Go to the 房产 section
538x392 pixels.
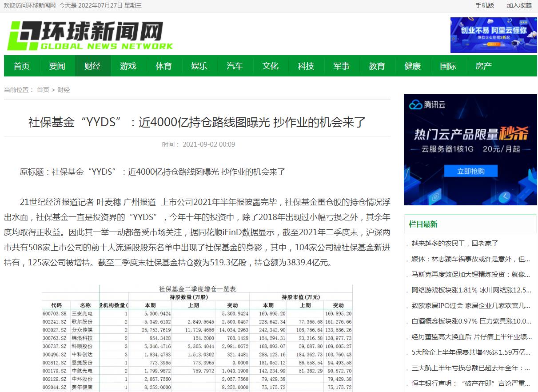pyautogui.click(x=484, y=66)
